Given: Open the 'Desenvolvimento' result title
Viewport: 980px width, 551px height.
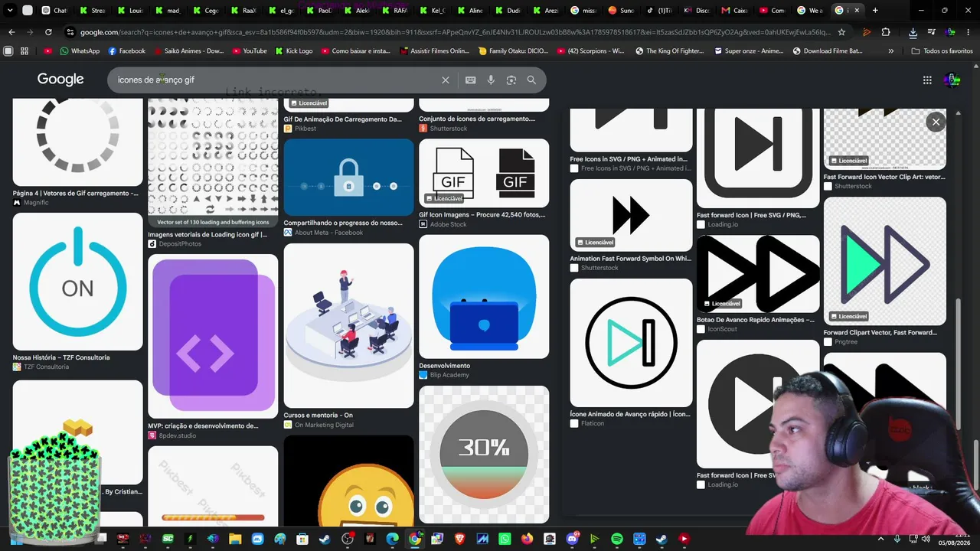Looking at the screenshot, I should coord(445,366).
